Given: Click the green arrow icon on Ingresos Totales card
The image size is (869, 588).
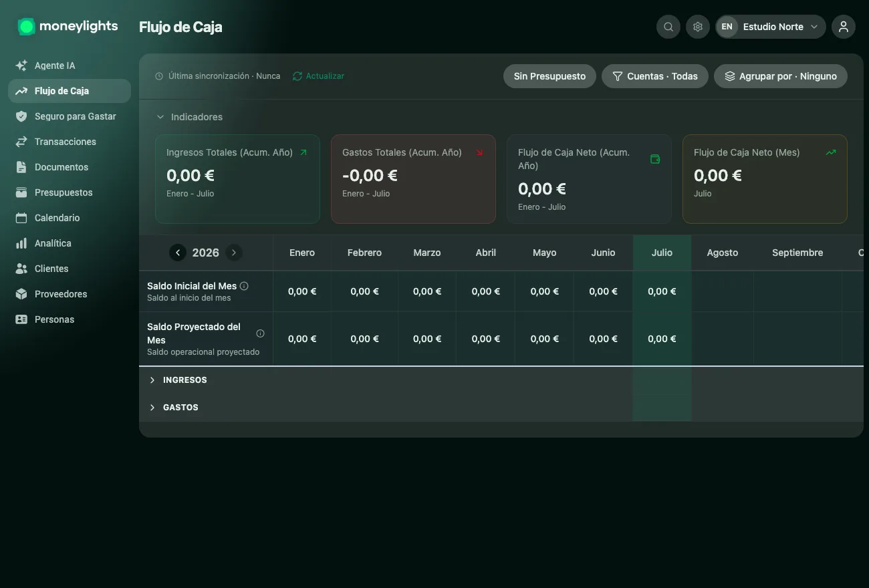Looking at the screenshot, I should tap(303, 152).
